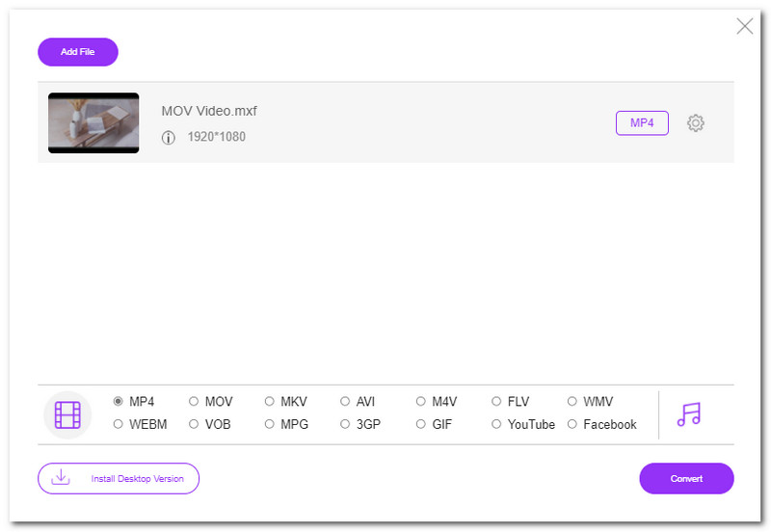Pick the GIF output format
Viewport: 771px width, 532px height.
421,424
